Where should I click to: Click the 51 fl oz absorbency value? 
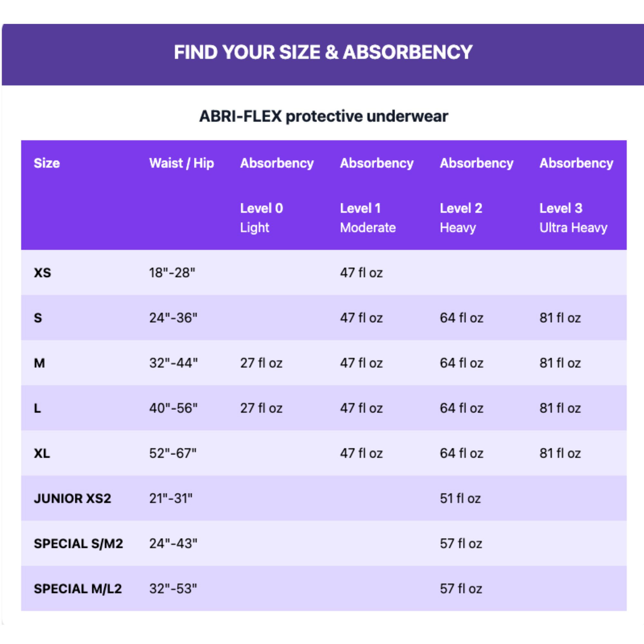[x=460, y=498]
